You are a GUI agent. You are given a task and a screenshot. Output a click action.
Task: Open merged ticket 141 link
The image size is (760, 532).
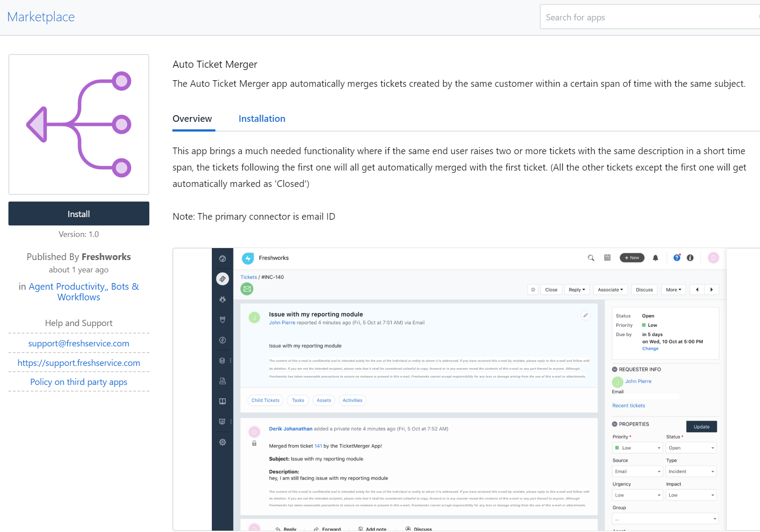point(318,446)
